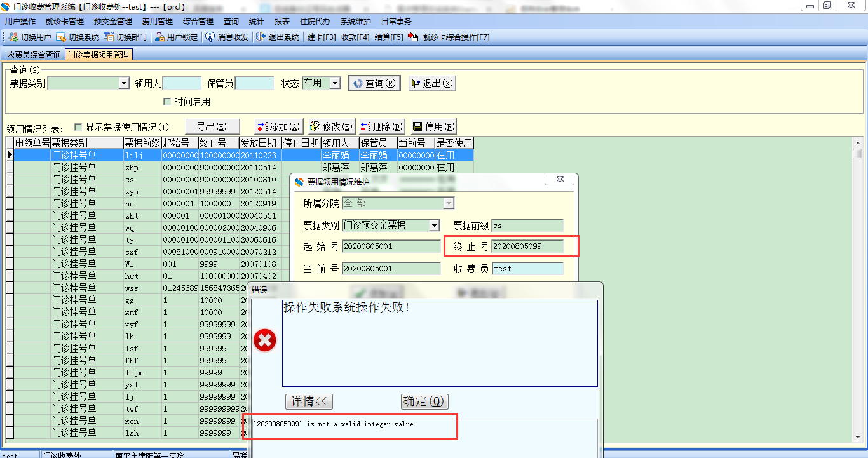This screenshot has width=868, height=458.
Task: Open the 预交金管理 menu
Action: (113, 22)
